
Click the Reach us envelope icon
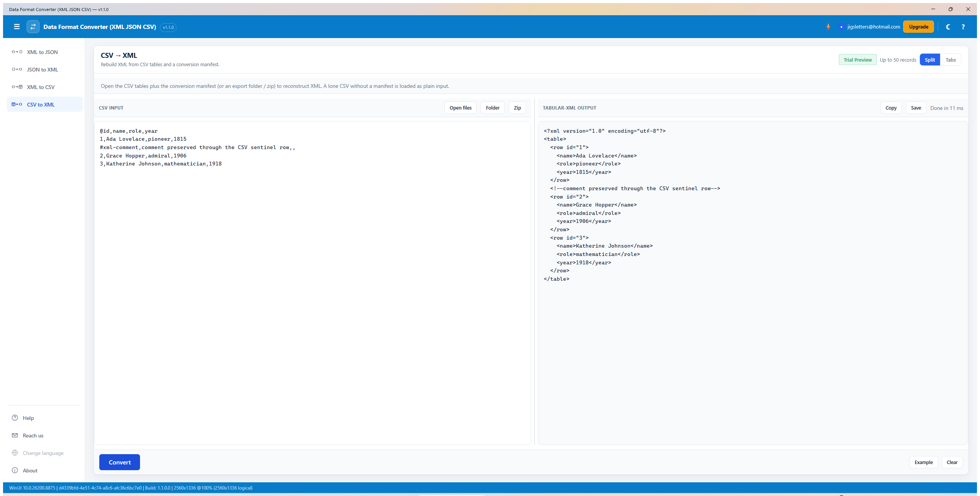click(15, 435)
